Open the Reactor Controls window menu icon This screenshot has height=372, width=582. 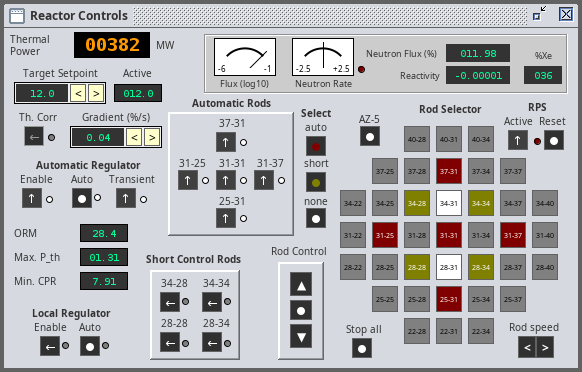pyautogui.click(x=17, y=16)
